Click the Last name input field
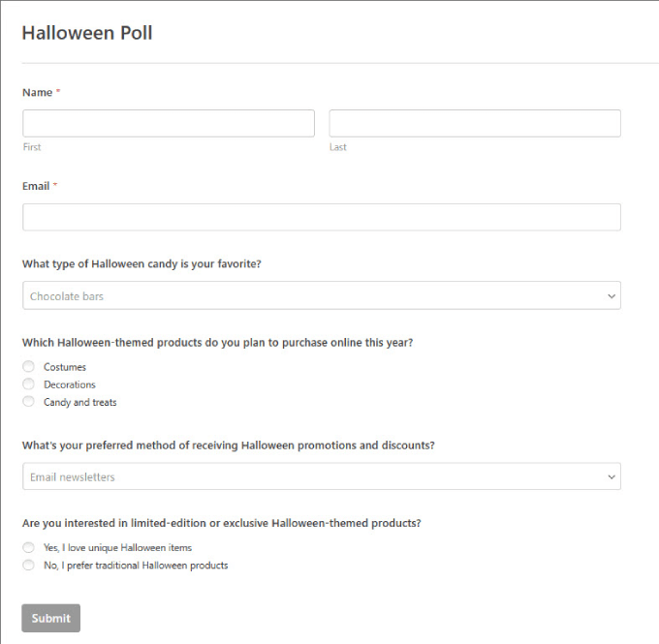659x644 pixels. point(475,123)
